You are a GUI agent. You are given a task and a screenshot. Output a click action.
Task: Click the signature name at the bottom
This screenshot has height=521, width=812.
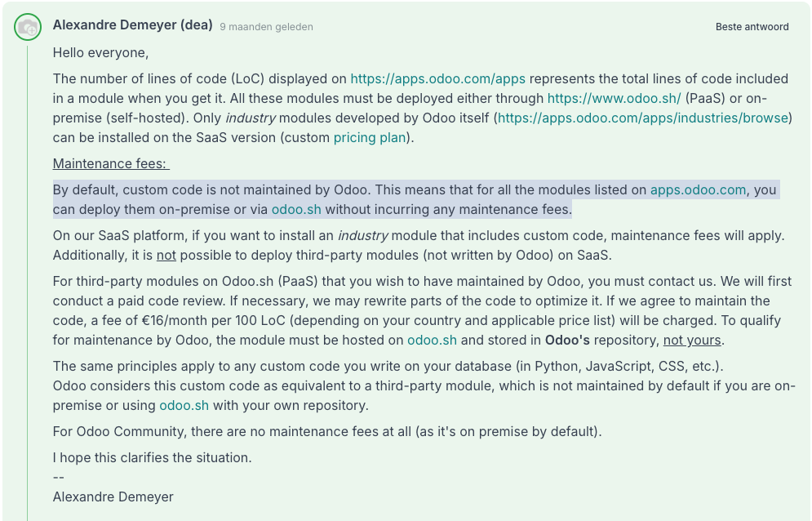(x=113, y=497)
